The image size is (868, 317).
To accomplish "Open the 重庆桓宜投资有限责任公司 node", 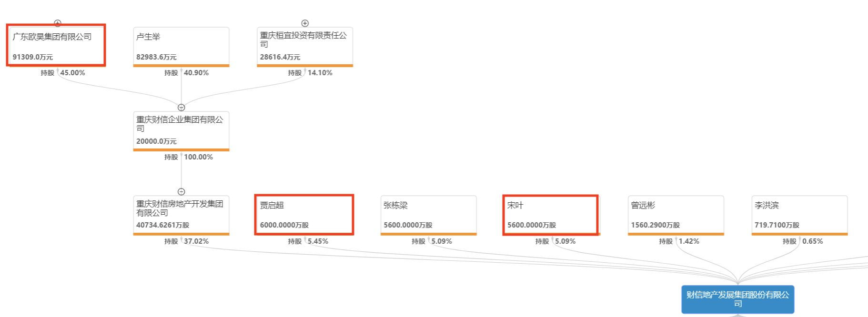I will click(x=304, y=46).
